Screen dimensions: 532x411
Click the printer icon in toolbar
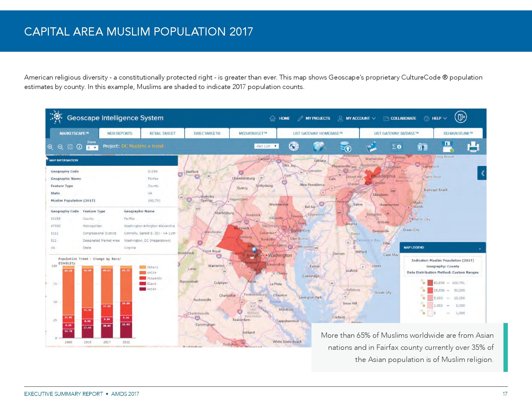473,147
